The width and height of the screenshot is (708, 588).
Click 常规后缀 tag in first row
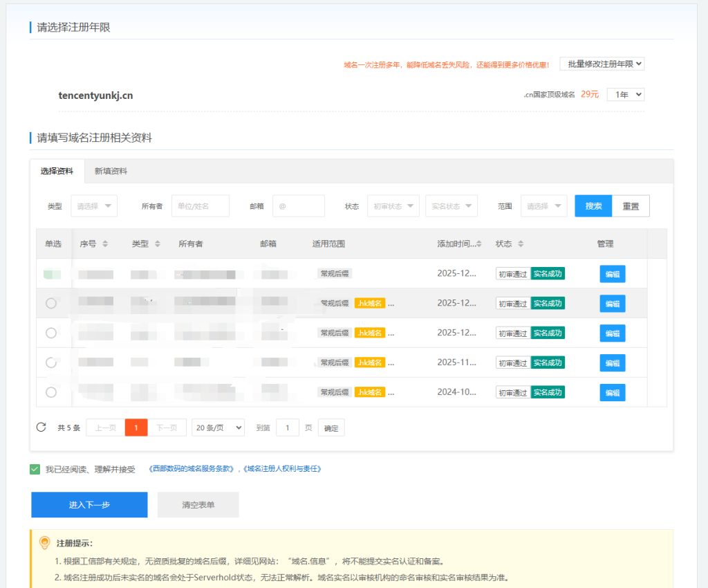[x=335, y=273]
